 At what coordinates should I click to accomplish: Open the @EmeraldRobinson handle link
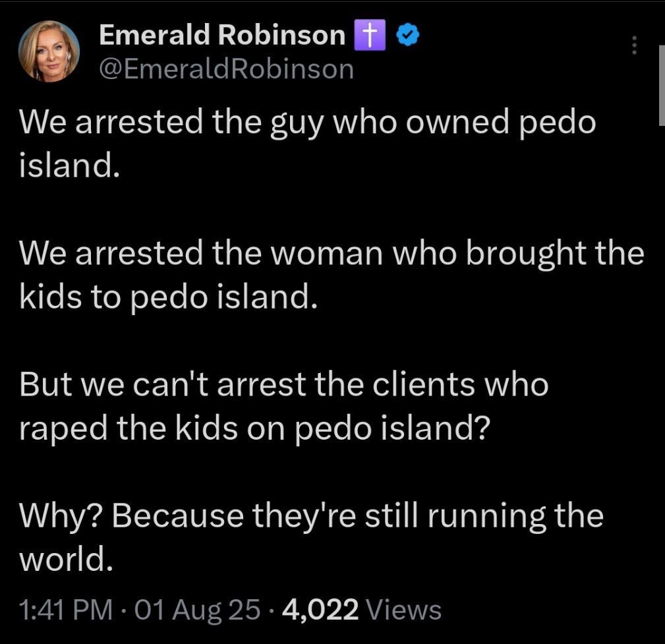click(x=226, y=69)
